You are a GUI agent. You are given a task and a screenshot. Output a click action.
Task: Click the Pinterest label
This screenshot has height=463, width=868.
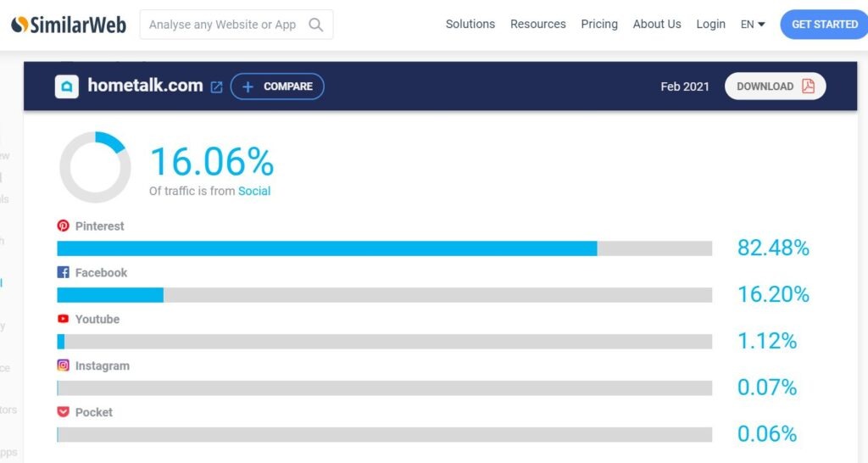(100, 226)
